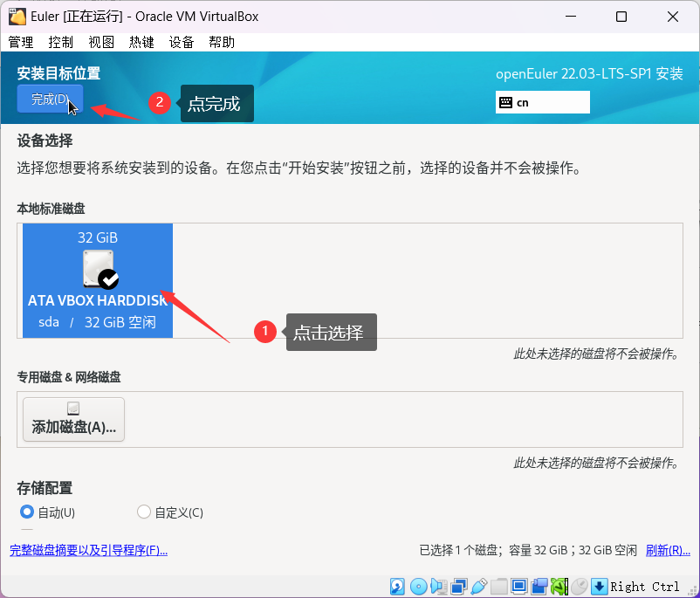
Task: Close the VirtualBox window
Action: point(673,17)
